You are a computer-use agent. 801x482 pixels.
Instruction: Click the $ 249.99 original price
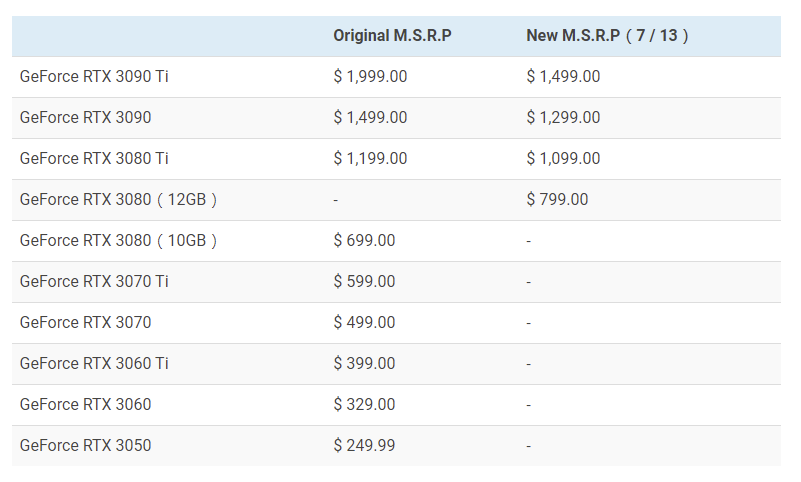pyautogui.click(x=364, y=445)
